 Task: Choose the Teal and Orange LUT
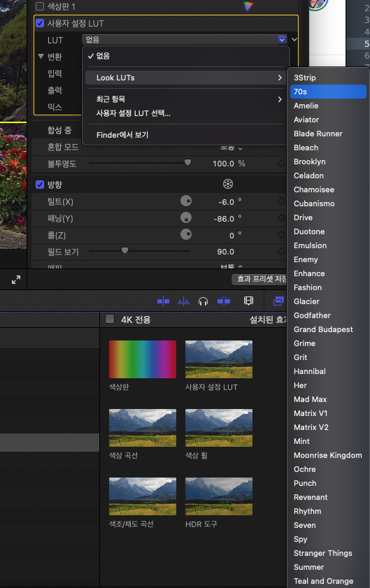point(328,581)
